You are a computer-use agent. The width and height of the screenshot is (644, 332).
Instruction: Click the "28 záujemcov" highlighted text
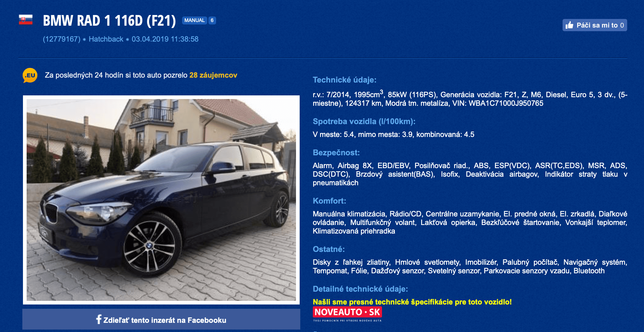[213, 75]
